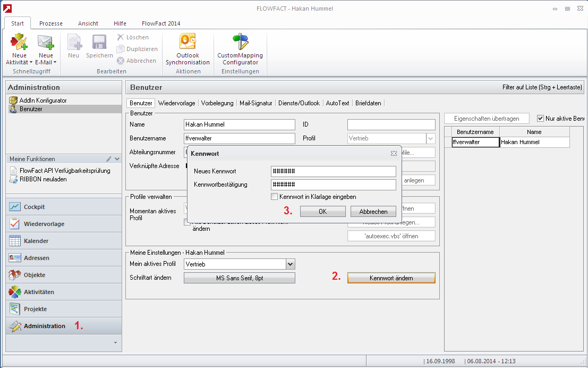
Task: Switch to the Start ribbon tab
Action: click(18, 23)
